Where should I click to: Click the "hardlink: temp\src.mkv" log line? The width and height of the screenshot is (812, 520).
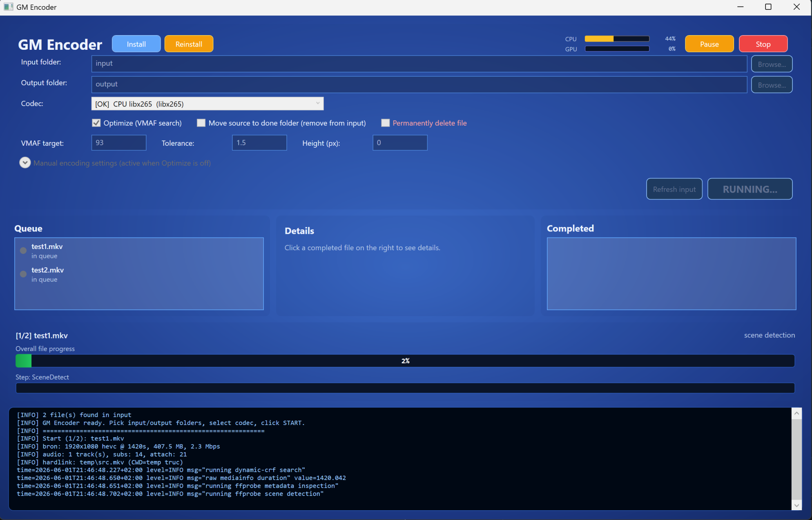pos(100,462)
